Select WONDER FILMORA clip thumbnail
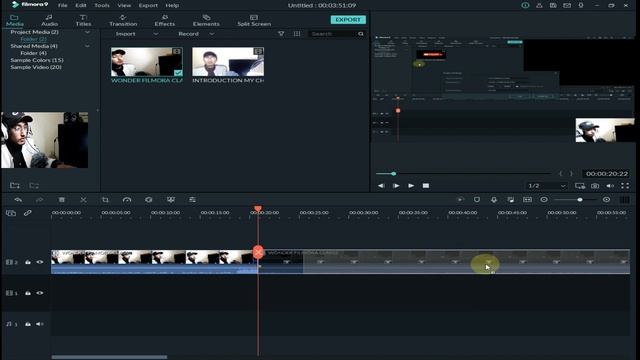Viewport: 640px width, 360px height. (147, 62)
